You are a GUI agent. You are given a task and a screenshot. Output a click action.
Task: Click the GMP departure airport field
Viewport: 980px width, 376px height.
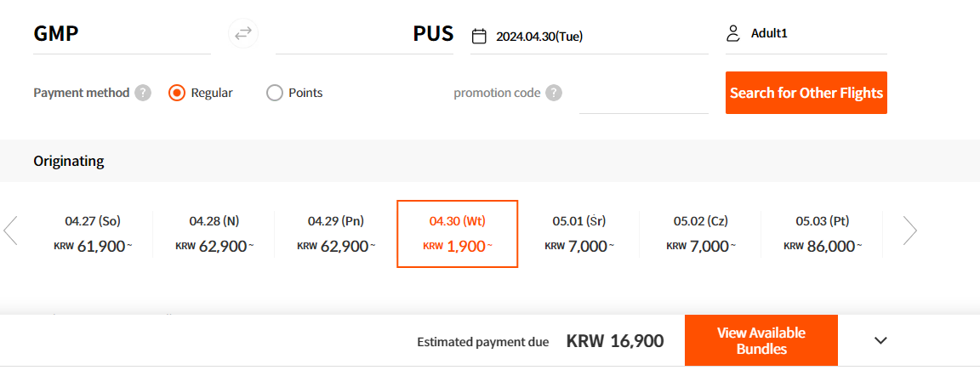point(122,34)
